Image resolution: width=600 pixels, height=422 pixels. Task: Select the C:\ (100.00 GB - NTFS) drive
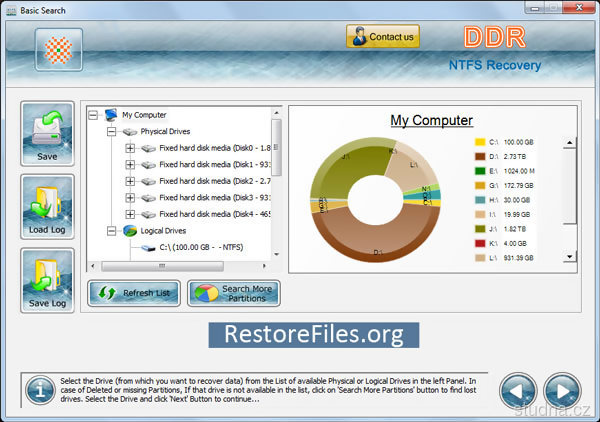click(x=201, y=248)
